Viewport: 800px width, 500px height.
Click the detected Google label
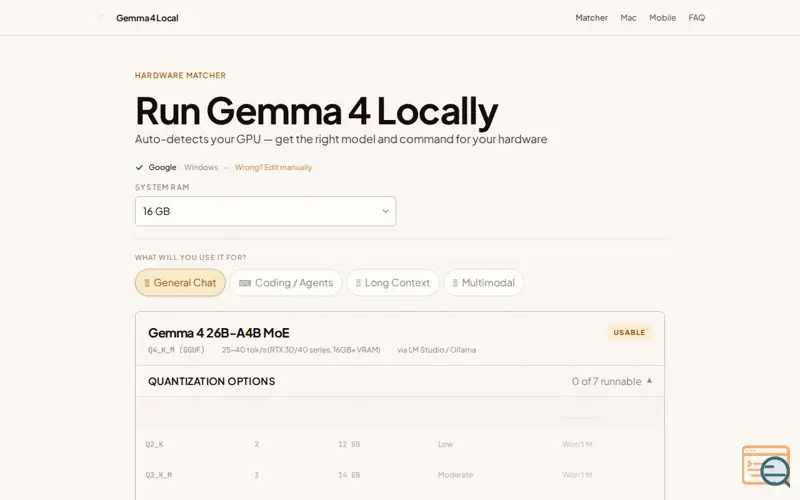pos(162,167)
